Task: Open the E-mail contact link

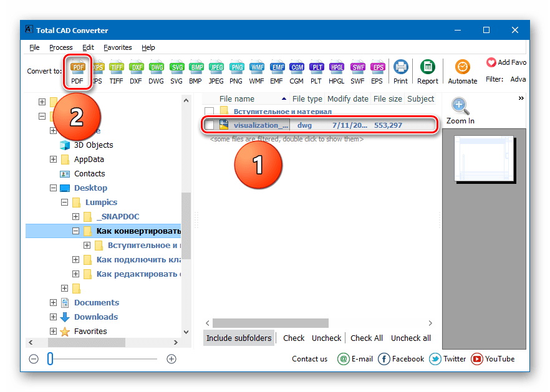Action: 355,359
